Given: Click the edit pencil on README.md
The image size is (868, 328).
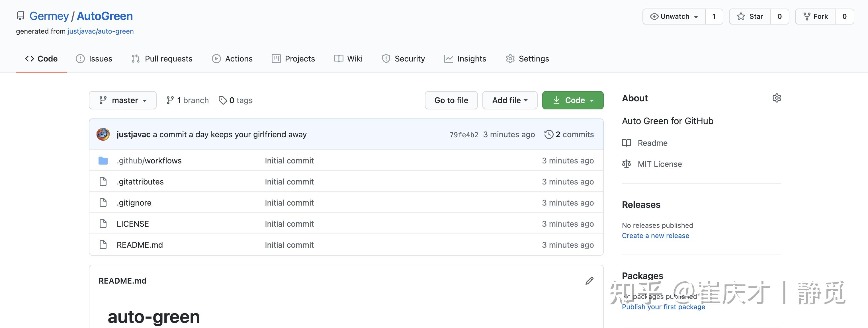Looking at the screenshot, I should click(x=589, y=280).
